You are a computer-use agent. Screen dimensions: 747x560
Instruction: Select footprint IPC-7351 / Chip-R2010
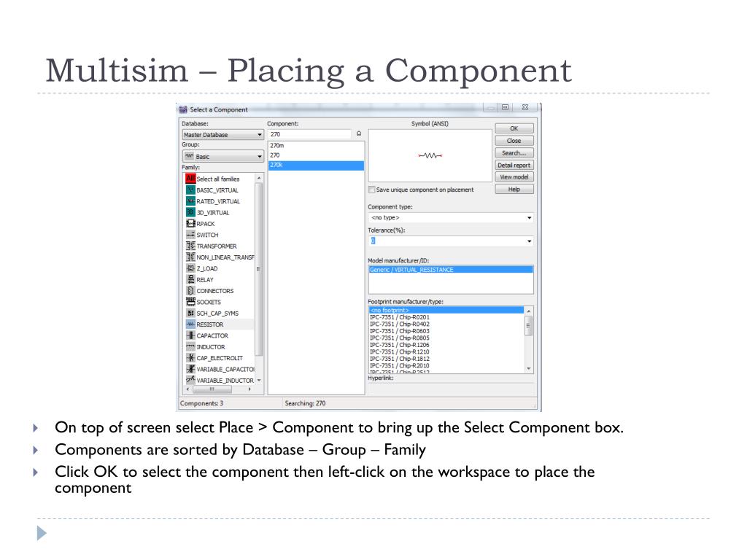[446, 366]
